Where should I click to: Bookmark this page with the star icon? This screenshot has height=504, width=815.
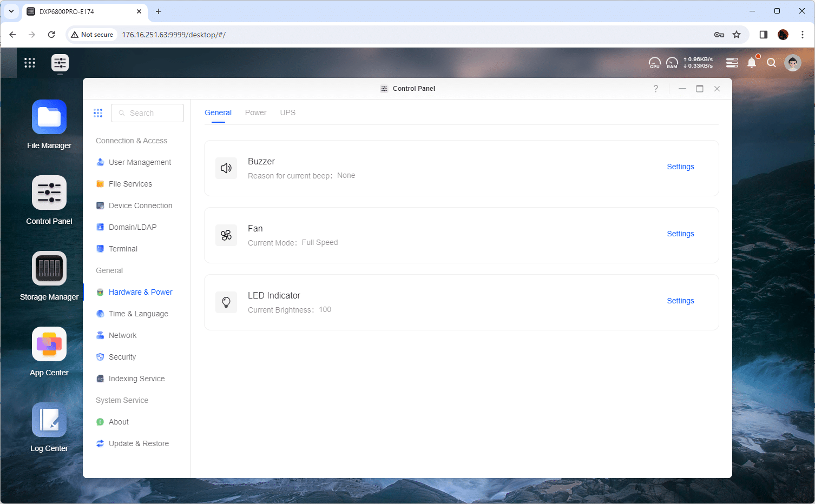(x=737, y=35)
